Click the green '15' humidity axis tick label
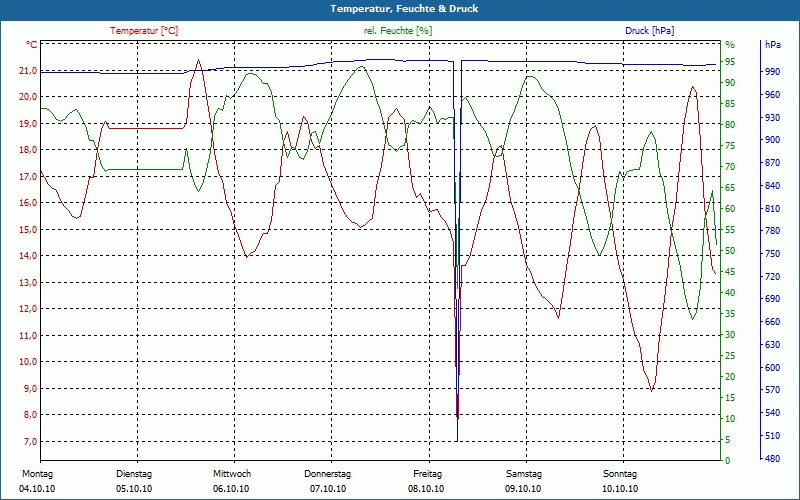The image size is (800, 500). pos(730,398)
